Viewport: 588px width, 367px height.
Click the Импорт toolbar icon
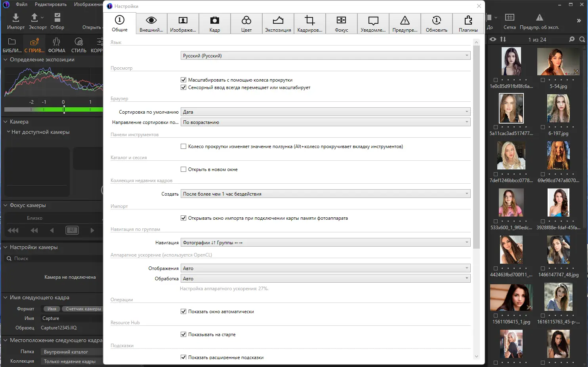16,17
